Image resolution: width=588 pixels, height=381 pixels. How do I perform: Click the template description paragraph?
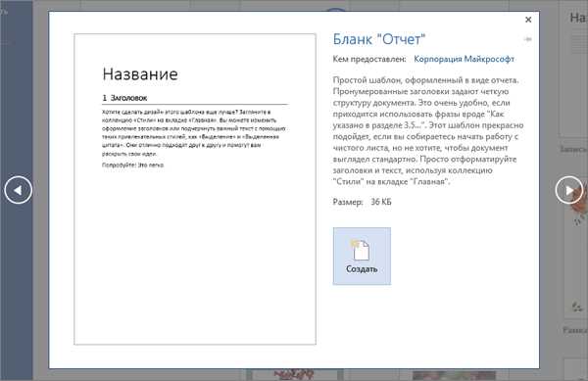pos(428,130)
